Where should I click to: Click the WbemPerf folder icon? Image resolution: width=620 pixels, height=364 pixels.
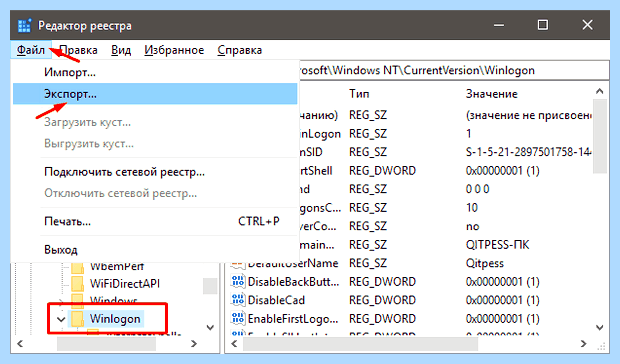click(78, 267)
